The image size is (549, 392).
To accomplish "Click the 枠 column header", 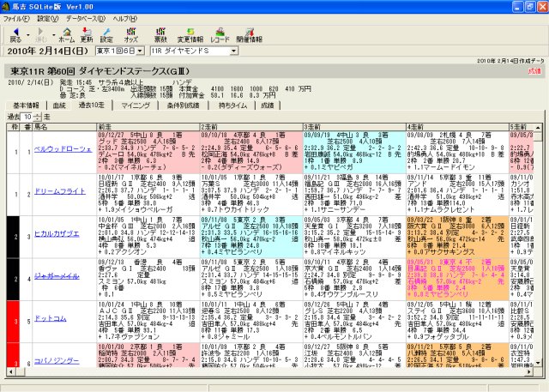I will 14,127.
